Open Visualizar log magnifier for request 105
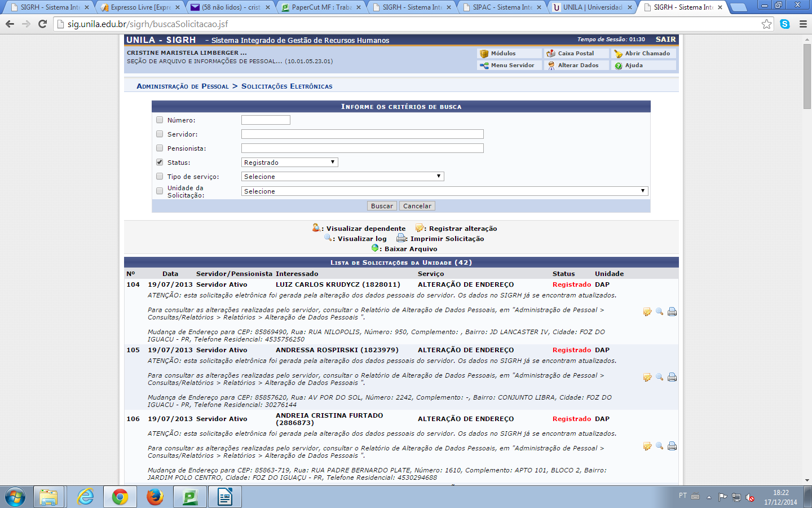Image resolution: width=812 pixels, height=508 pixels. pos(659,377)
